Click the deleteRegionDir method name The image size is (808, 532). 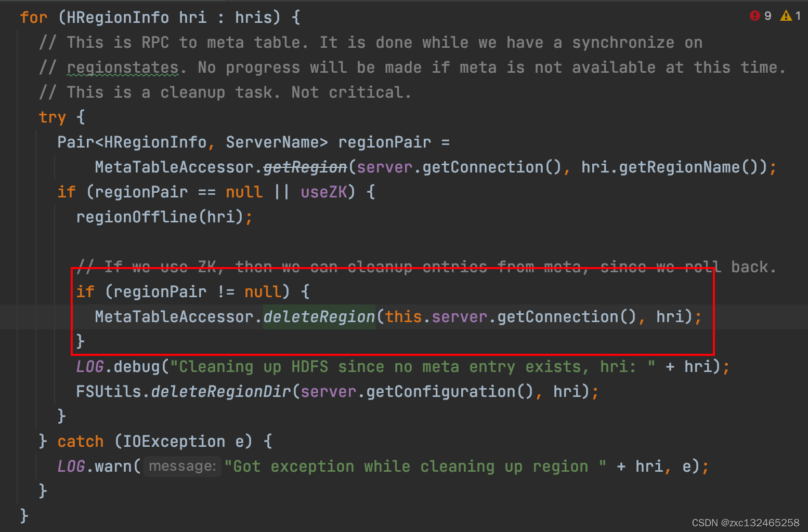[220, 391]
